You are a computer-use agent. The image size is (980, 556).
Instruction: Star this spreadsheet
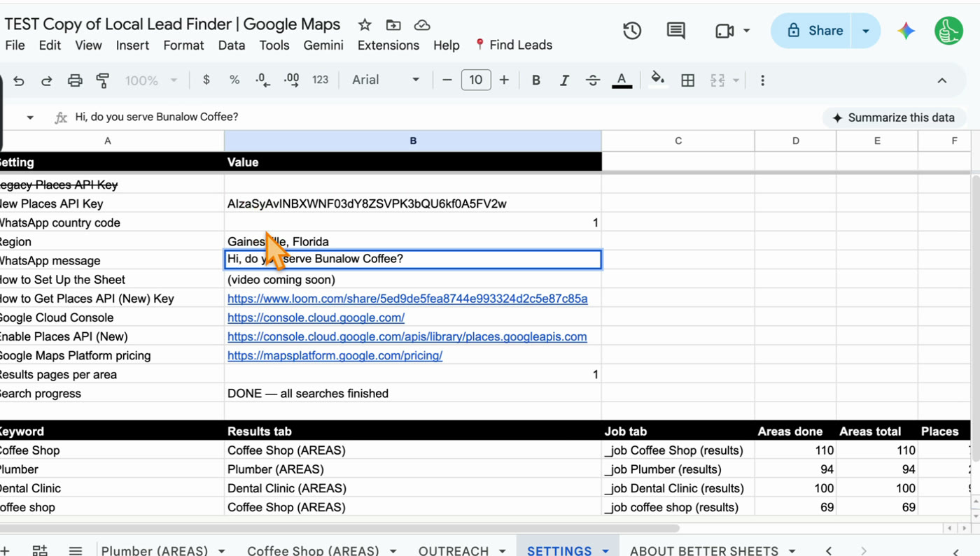click(x=365, y=25)
